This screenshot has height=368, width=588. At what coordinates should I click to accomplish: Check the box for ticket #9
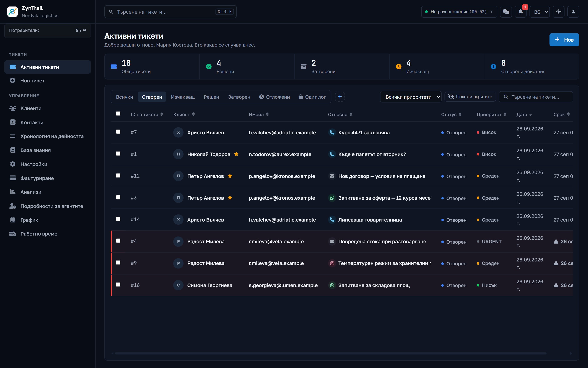point(118,262)
